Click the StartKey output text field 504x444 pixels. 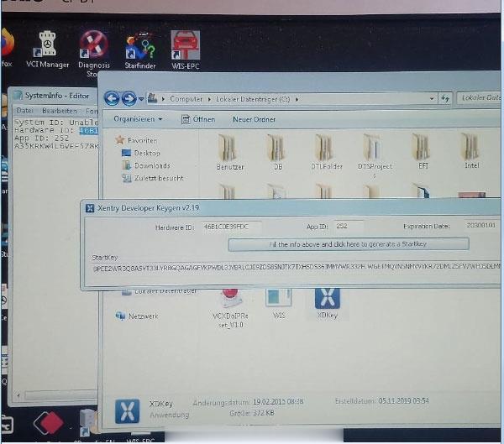coord(296,267)
